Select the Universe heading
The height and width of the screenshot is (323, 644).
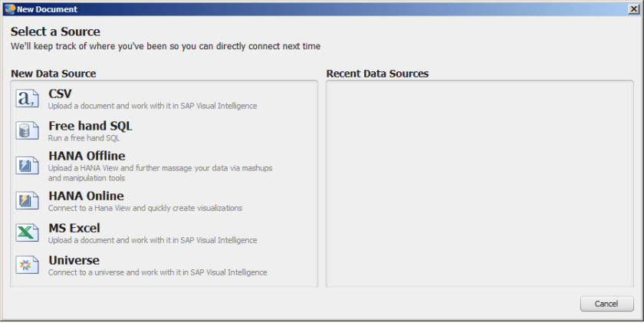click(x=74, y=260)
